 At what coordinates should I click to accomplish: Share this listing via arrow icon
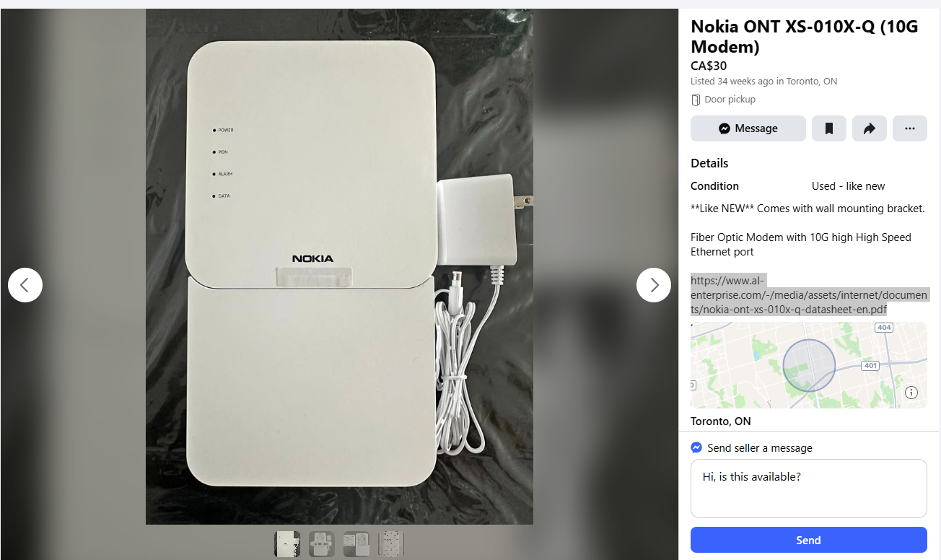point(869,128)
